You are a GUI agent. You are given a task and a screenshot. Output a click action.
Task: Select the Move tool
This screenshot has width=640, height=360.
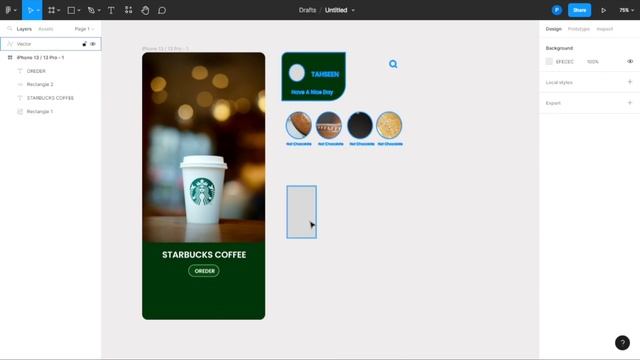point(30,10)
